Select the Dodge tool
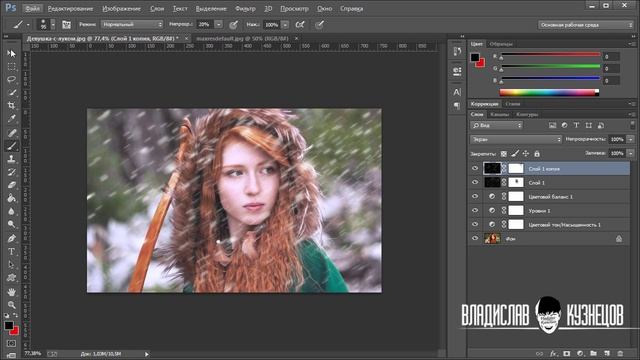 (x=11, y=224)
